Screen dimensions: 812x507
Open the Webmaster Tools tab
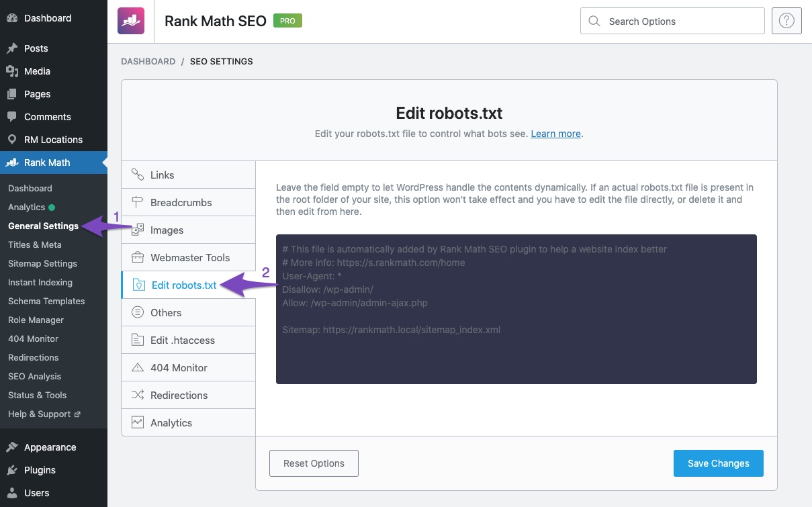point(188,257)
